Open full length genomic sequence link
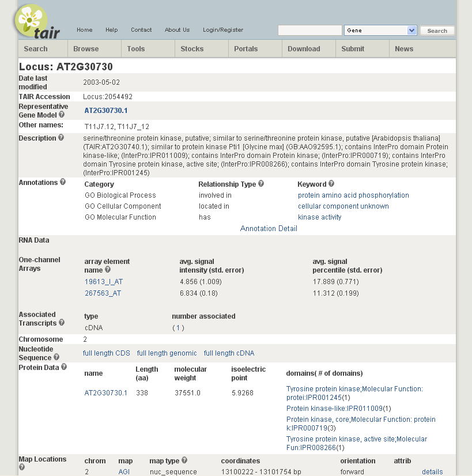 (x=167, y=353)
